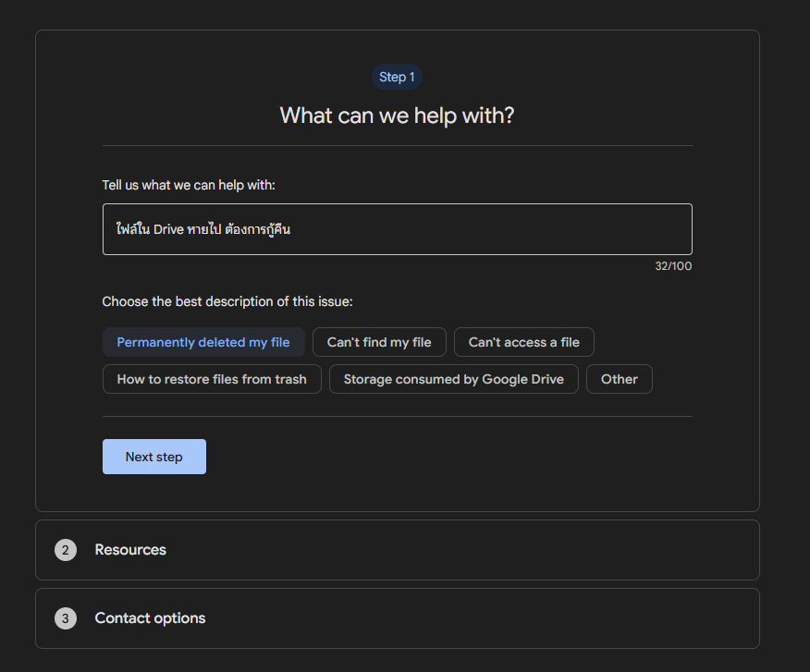Click the step 3 number circle icon

[x=66, y=618]
